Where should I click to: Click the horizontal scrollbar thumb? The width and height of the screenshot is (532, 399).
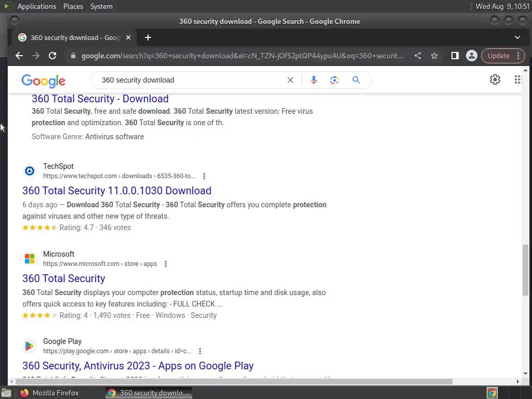coord(233,381)
